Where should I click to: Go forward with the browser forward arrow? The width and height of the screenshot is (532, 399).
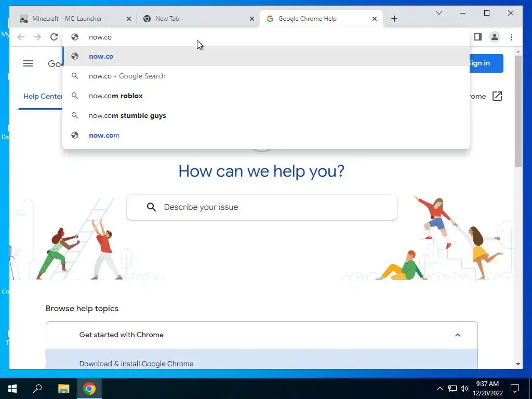coord(37,37)
